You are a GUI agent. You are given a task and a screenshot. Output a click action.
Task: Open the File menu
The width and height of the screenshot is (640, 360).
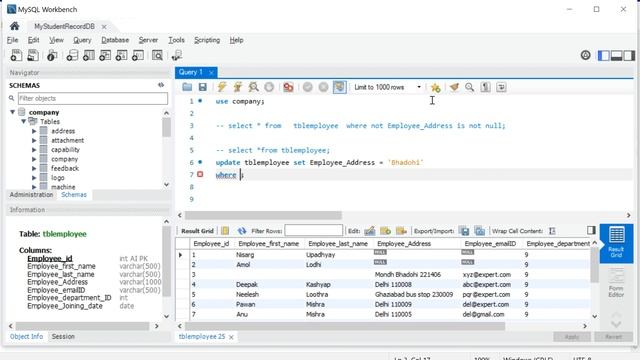(13, 40)
